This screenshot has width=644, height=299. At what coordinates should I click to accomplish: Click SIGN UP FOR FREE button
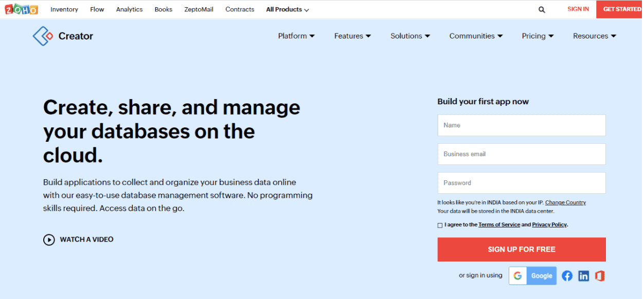522,249
